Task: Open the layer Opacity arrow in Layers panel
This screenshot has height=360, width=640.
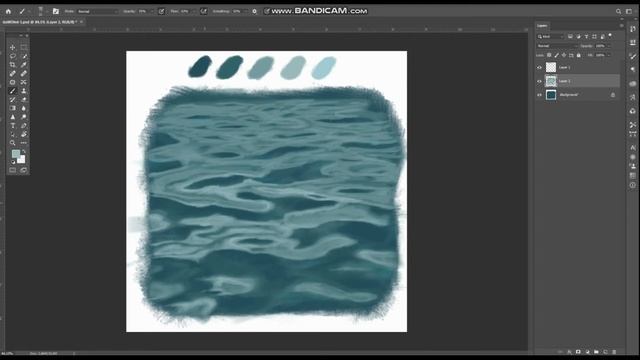Action: pos(609,46)
